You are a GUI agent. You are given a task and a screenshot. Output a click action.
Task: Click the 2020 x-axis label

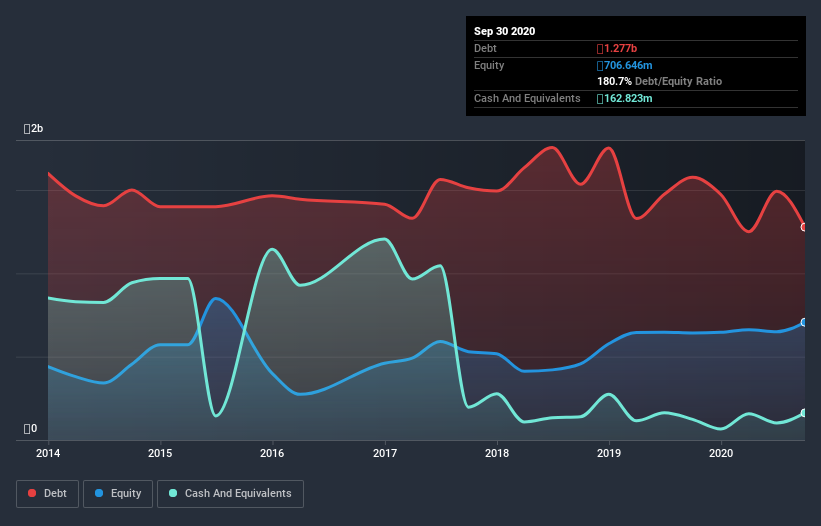coord(721,453)
